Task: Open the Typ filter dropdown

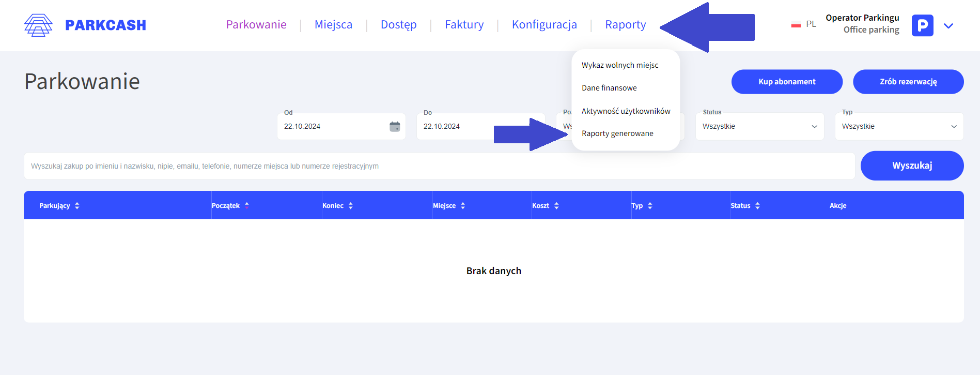Action: [x=899, y=126]
